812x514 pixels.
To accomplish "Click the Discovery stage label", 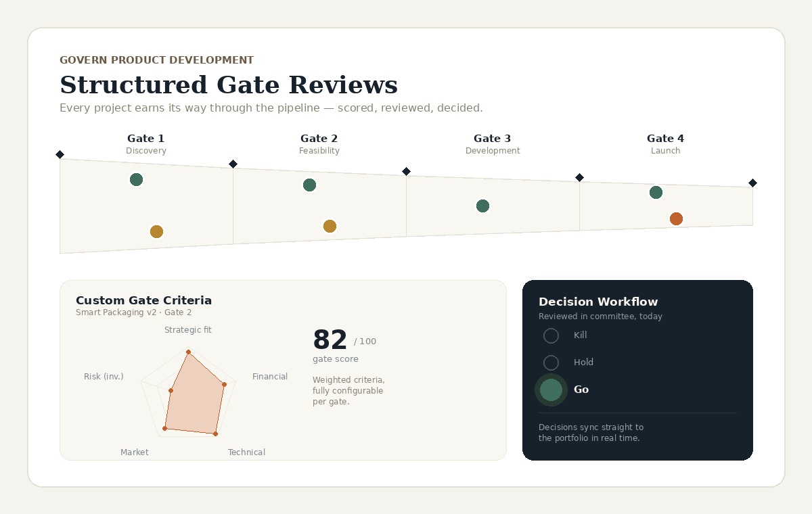I will [x=146, y=151].
